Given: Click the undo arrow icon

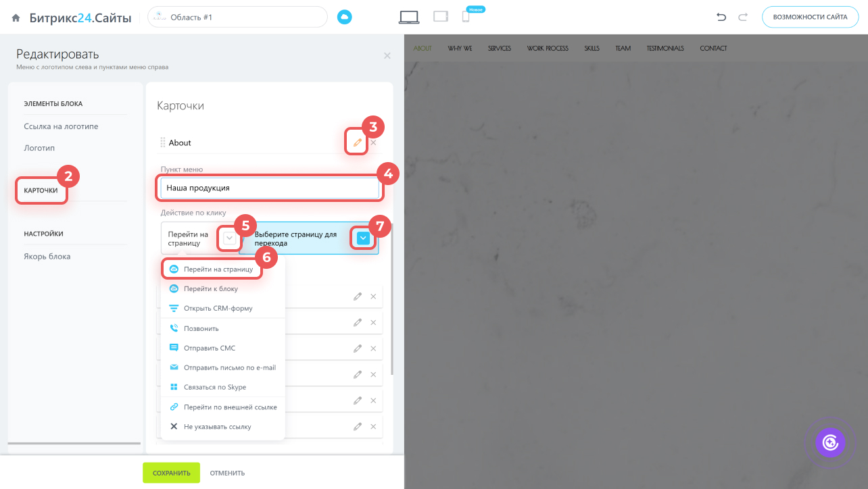Looking at the screenshot, I should [x=721, y=17].
